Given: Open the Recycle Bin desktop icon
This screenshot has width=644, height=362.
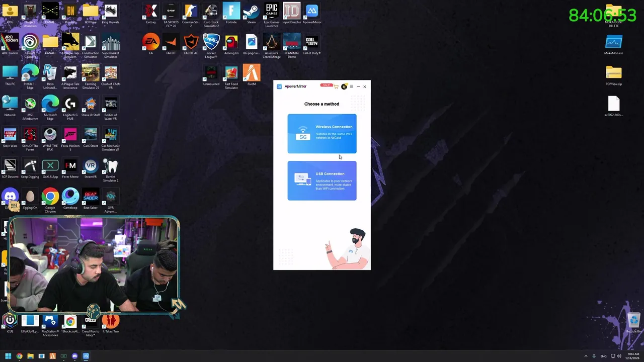Looking at the screenshot, I should point(634,322).
